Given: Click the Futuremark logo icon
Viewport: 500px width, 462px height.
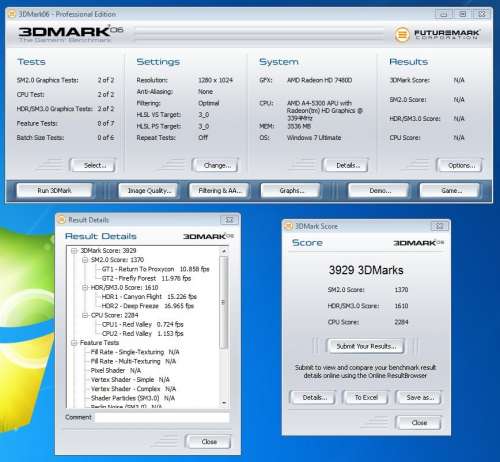Looking at the screenshot, I should [402, 34].
